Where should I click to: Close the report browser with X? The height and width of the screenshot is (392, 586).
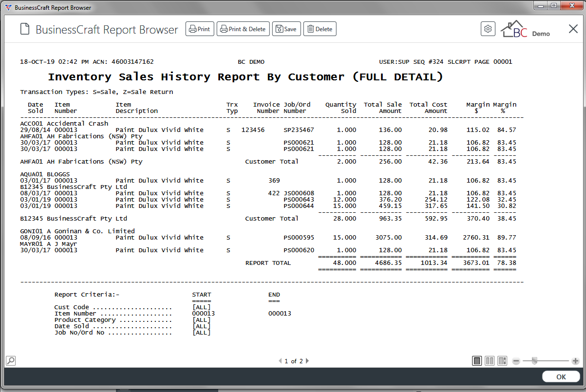(573, 29)
